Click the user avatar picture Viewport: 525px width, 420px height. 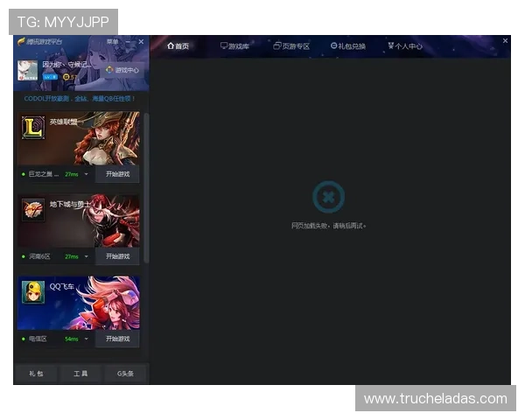[x=27, y=70]
